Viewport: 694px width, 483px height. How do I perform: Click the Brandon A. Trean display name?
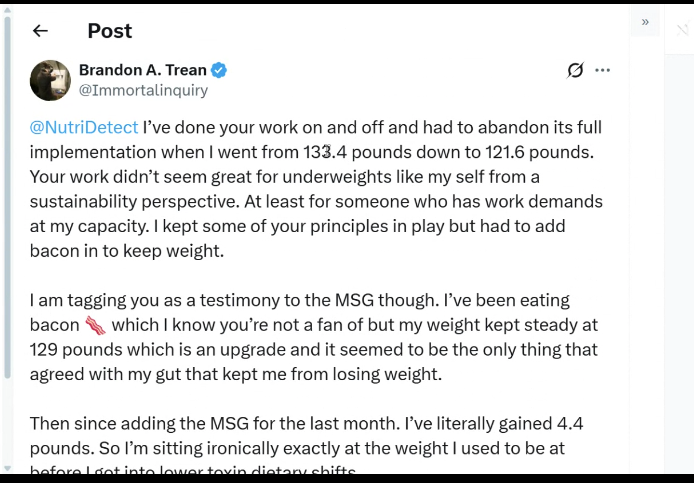[142, 70]
